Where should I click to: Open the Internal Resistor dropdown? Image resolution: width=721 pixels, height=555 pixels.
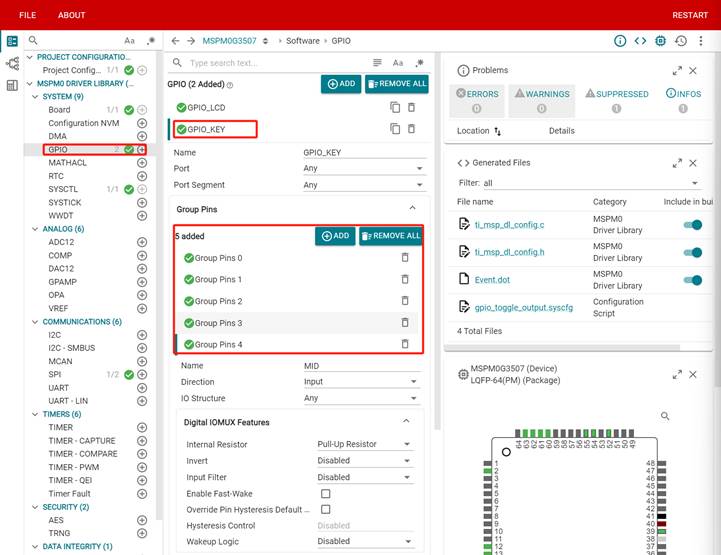tap(364, 444)
